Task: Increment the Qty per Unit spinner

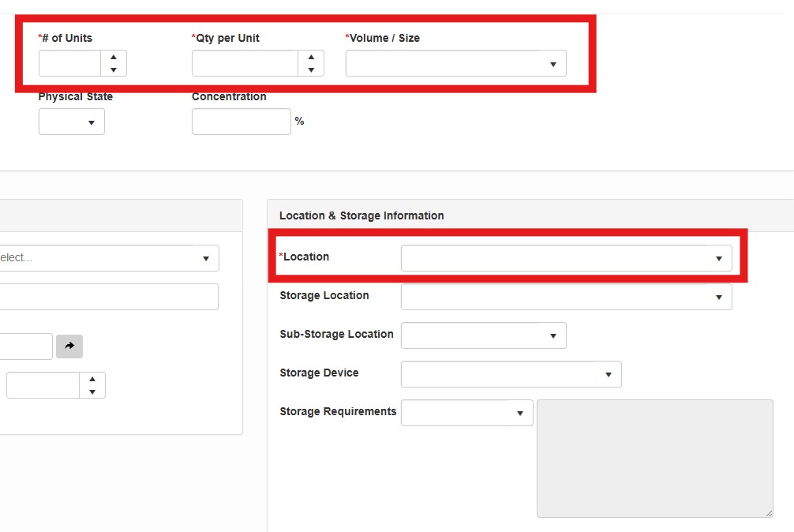Action: pos(311,57)
